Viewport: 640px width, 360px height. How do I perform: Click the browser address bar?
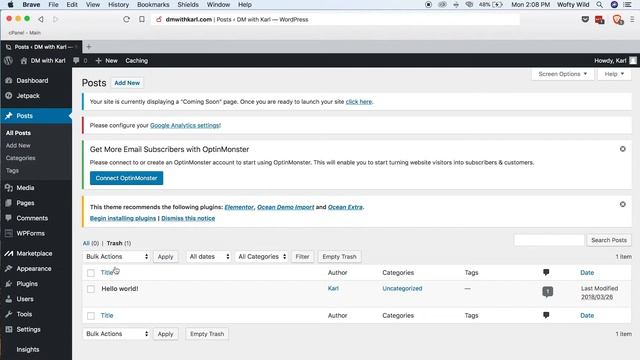click(x=335, y=19)
